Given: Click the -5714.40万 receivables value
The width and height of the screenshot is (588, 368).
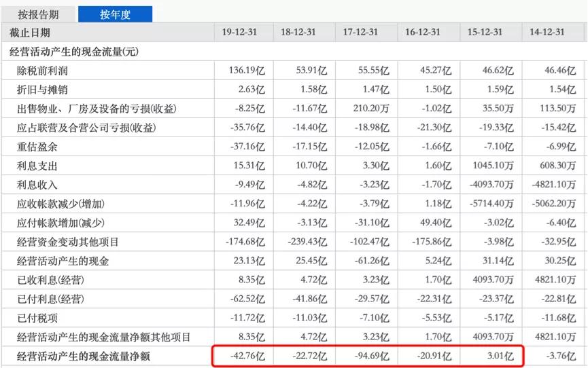Looking at the screenshot, I should pyautogui.click(x=491, y=204).
